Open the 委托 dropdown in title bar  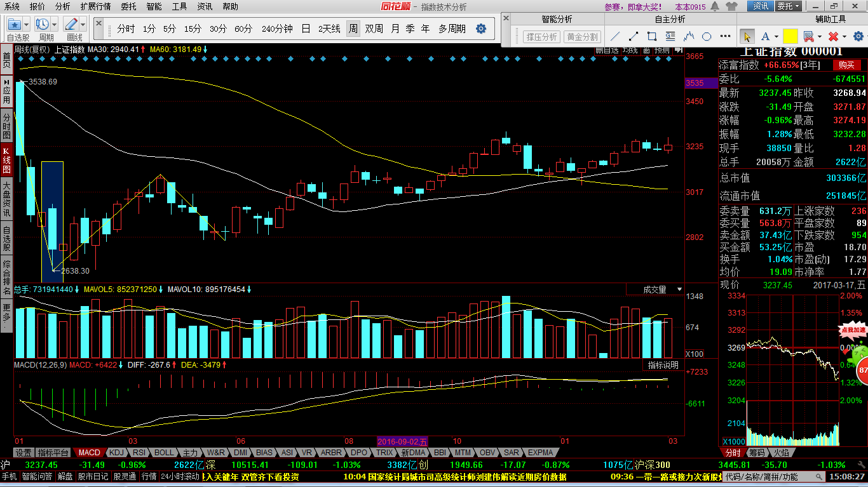tap(788, 6)
